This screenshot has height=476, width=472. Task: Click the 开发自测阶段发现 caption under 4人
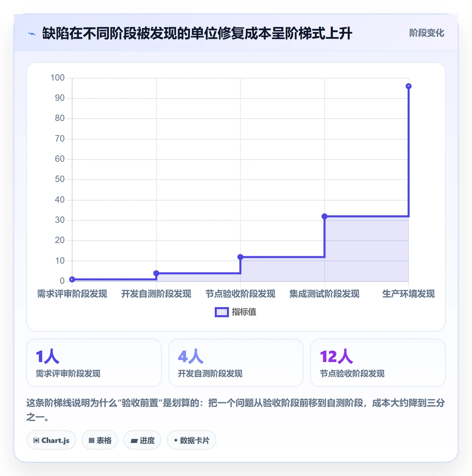pyautogui.click(x=210, y=374)
